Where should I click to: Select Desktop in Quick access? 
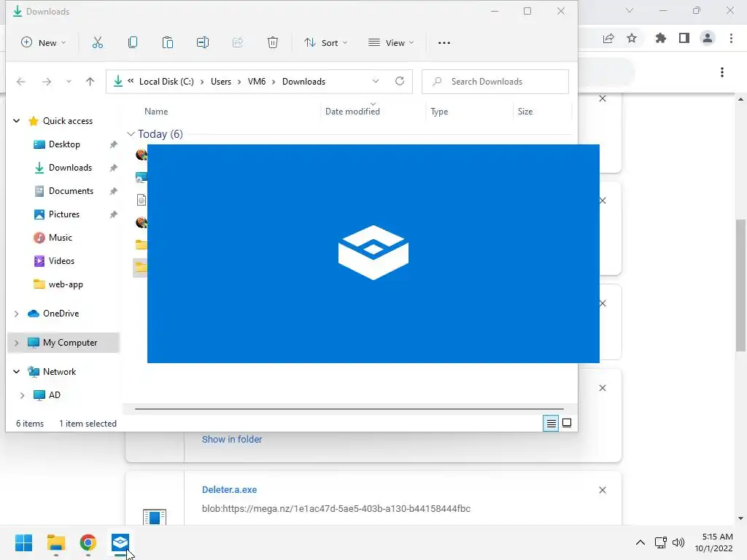[64, 144]
